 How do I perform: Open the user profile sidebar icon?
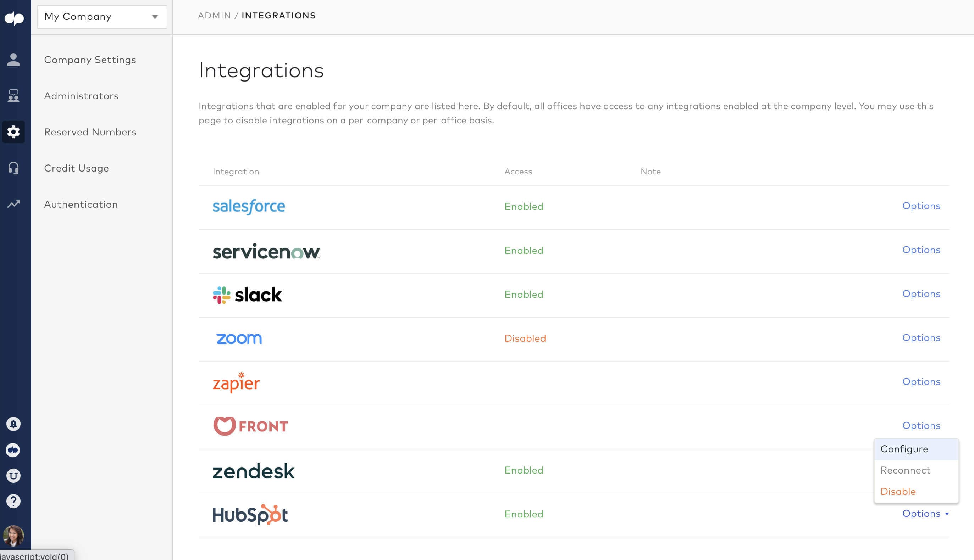[x=13, y=60]
